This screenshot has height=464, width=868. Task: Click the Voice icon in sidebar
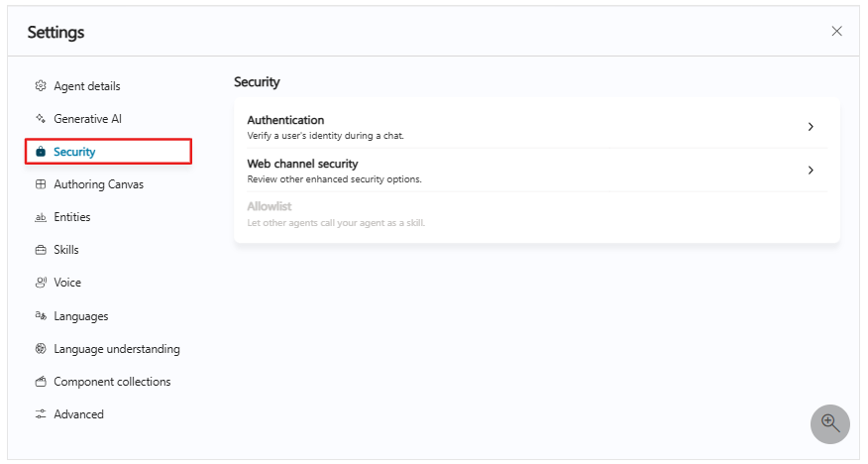pyautogui.click(x=41, y=283)
